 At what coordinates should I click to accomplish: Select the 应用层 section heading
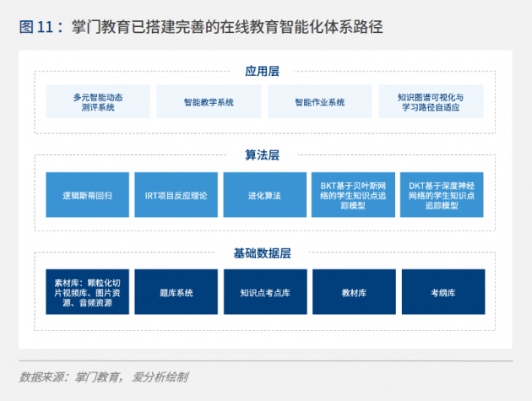[x=263, y=71]
